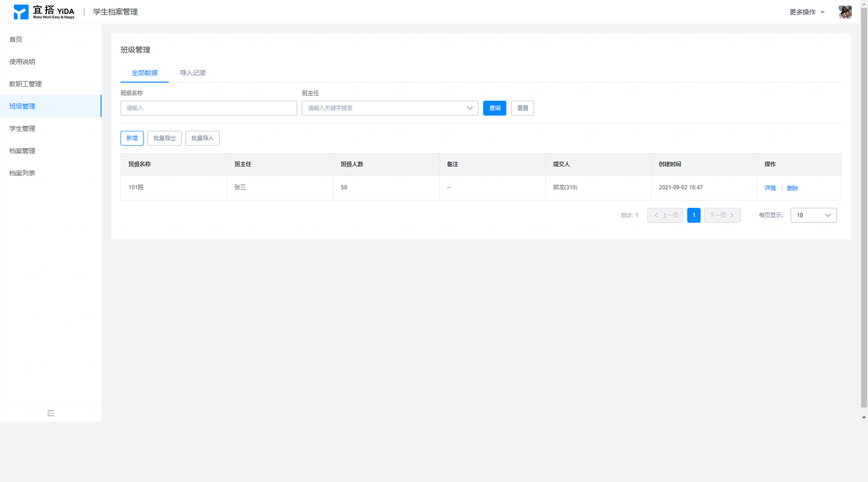Go to 首页 in sidebar
The image size is (868, 482).
[51, 39]
